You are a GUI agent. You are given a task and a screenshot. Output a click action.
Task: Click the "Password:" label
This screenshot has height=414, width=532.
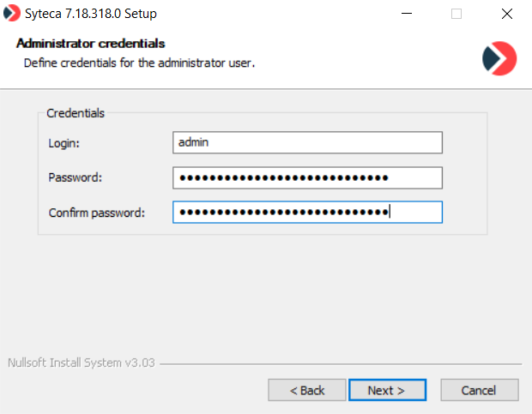(x=75, y=178)
